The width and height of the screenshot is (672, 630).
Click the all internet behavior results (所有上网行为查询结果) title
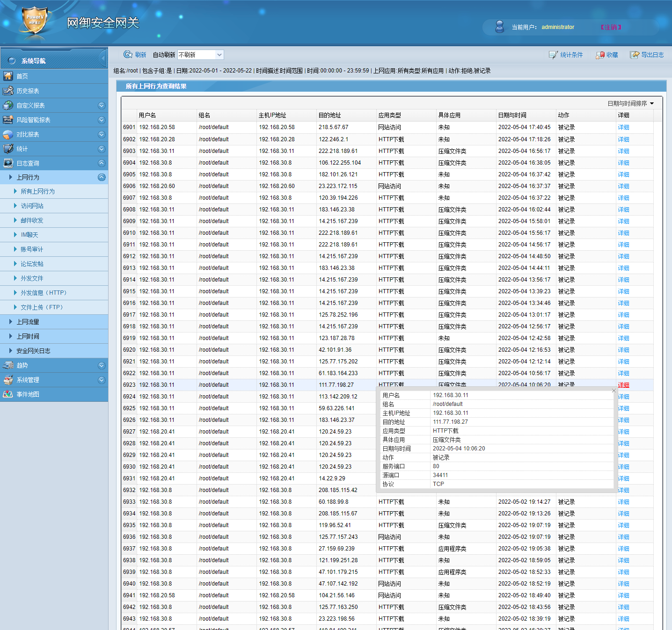[156, 86]
